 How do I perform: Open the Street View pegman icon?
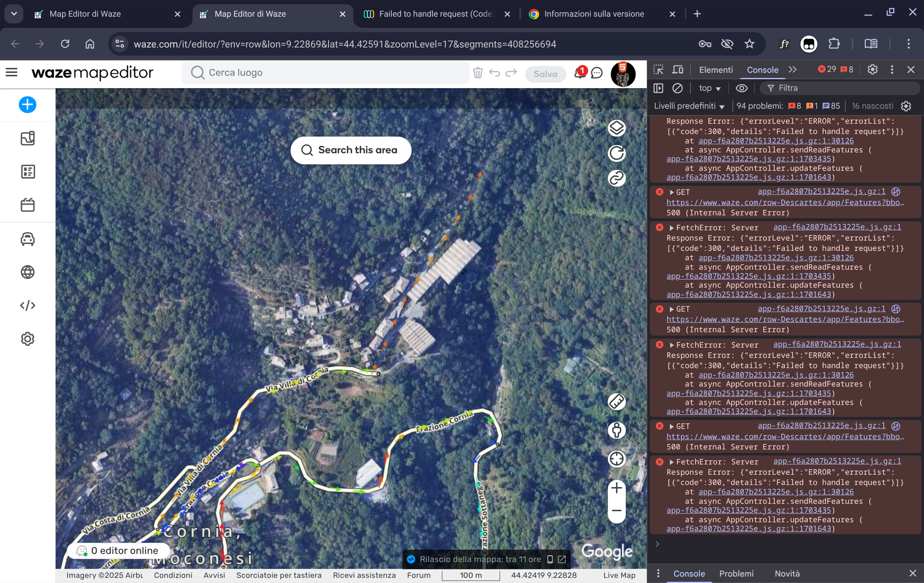pyautogui.click(x=616, y=430)
